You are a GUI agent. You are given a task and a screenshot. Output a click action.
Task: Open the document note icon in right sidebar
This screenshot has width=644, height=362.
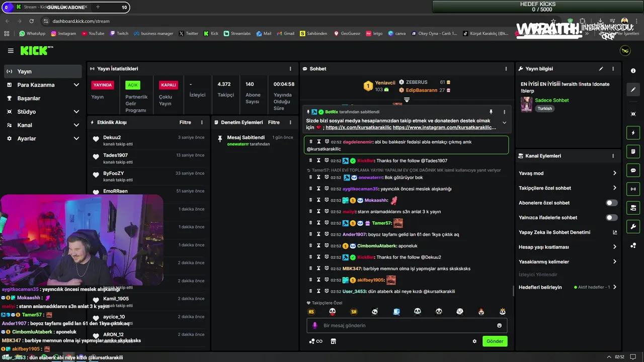[633, 151]
